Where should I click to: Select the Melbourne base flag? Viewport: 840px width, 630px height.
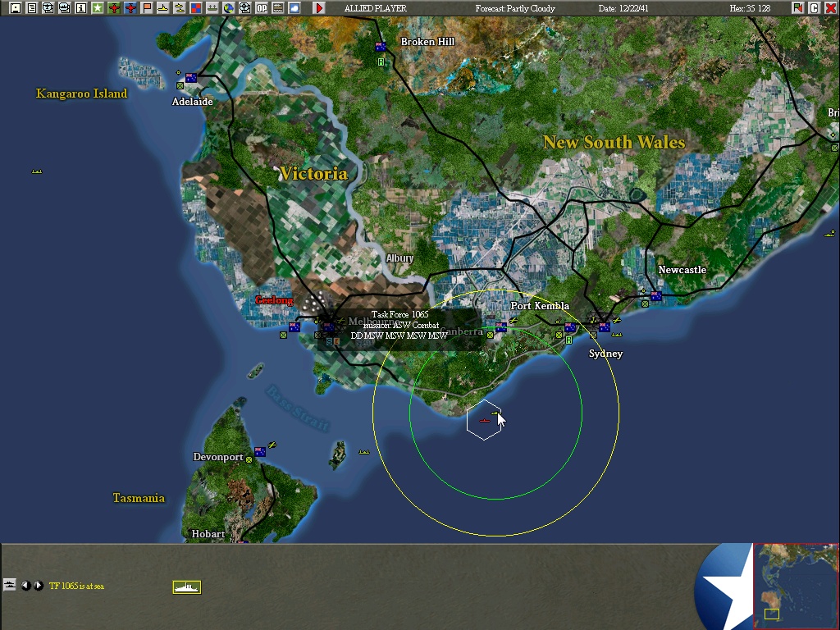pyautogui.click(x=328, y=327)
